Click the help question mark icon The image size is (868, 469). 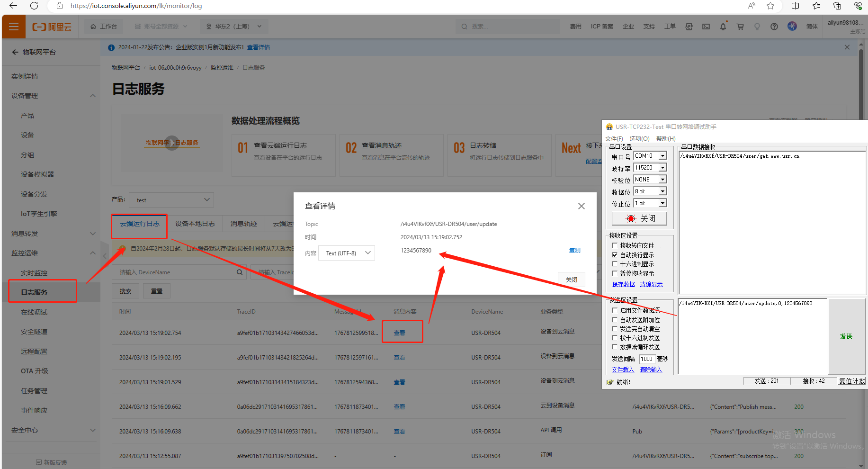774,27
